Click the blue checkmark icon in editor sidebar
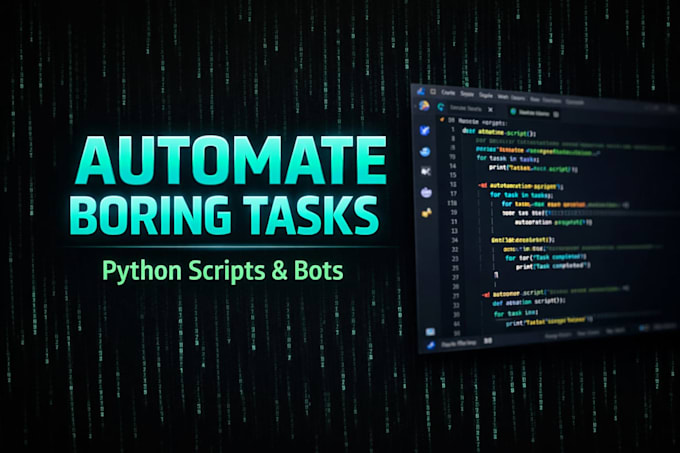The width and height of the screenshot is (680, 453). click(x=425, y=130)
